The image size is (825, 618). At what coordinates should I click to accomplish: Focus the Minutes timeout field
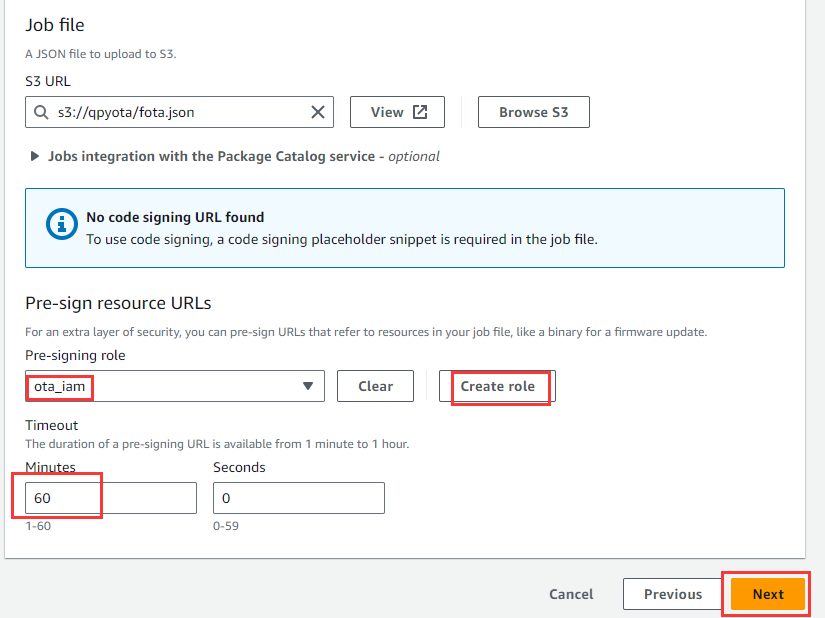coord(111,498)
